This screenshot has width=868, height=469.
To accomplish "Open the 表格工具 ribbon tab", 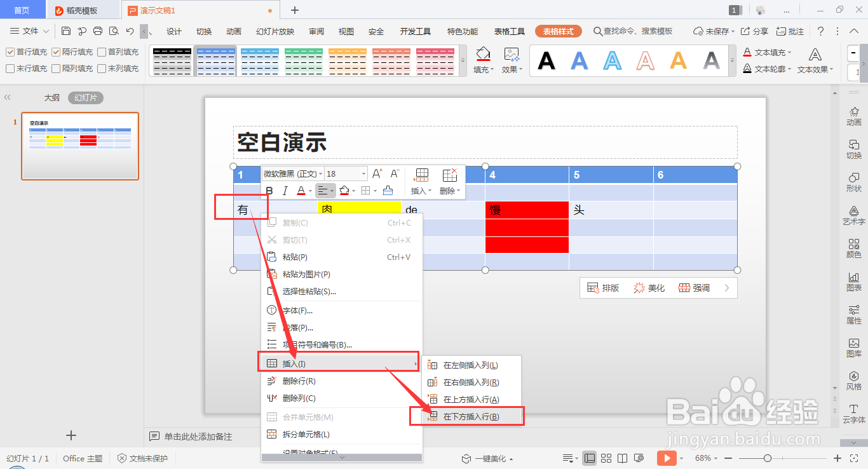I will coord(510,31).
